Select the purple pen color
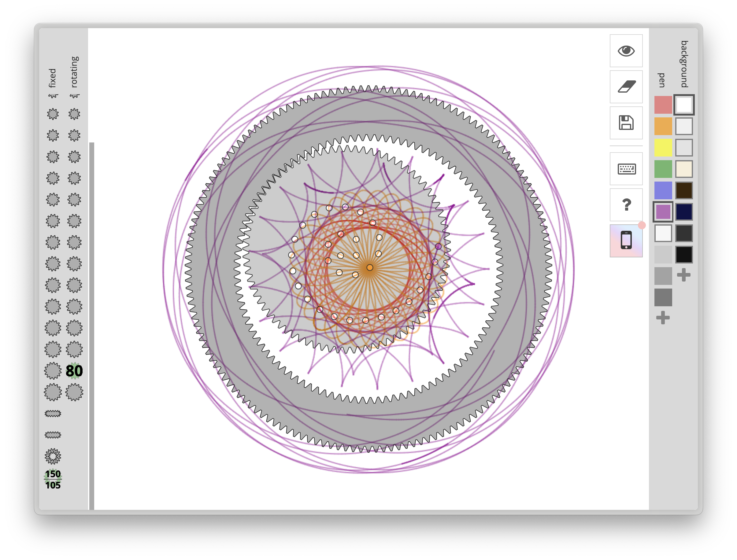The width and height of the screenshot is (737, 560). [663, 212]
